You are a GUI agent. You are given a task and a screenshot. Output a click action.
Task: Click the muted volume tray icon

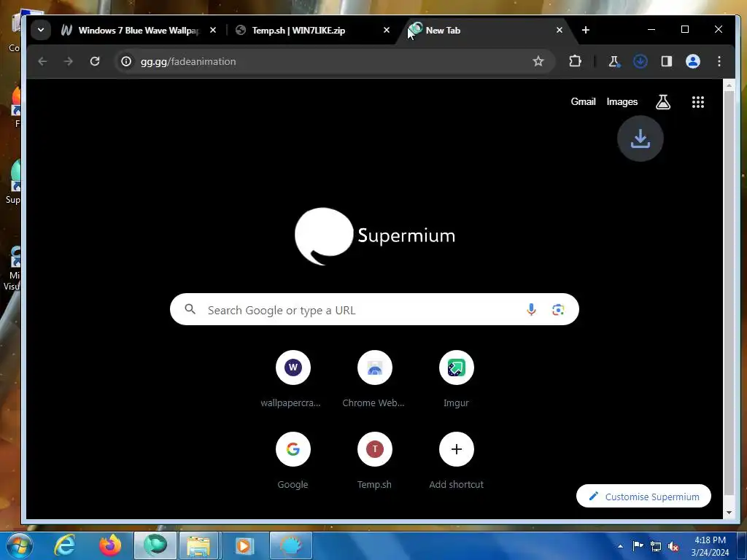673,546
